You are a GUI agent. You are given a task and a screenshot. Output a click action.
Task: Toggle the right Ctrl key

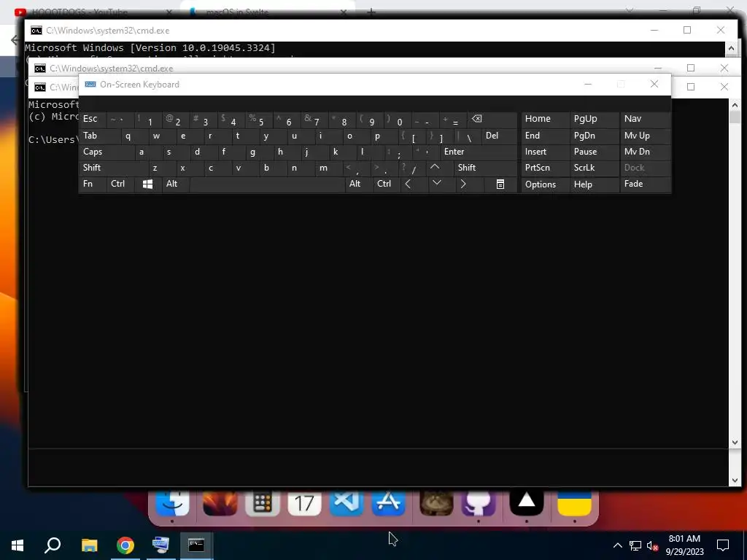pos(386,184)
